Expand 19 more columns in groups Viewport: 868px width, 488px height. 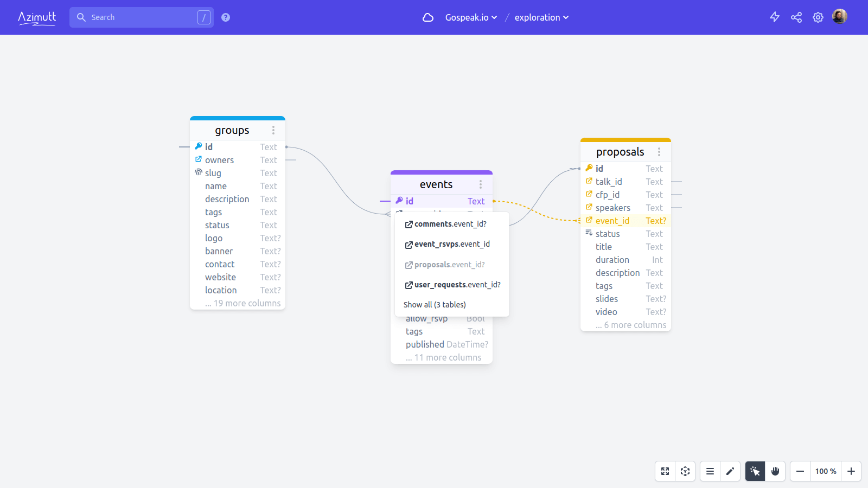pyautogui.click(x=242, y=303)
